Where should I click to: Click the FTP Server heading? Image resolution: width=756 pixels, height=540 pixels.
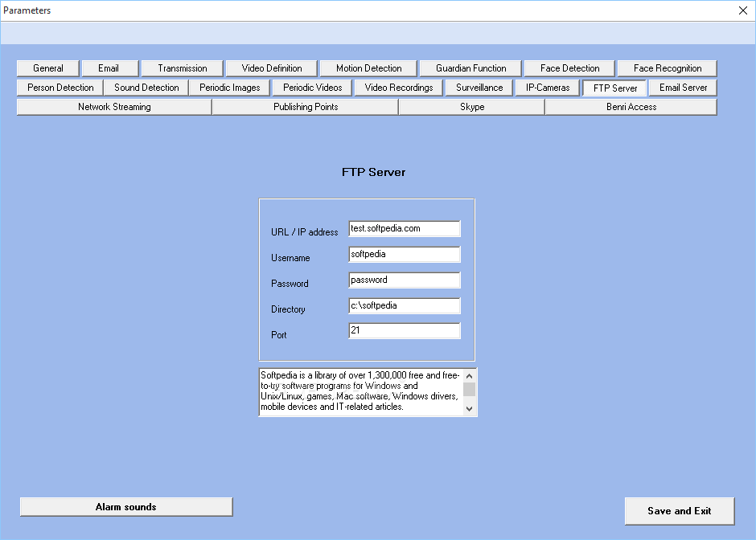[374, 173]
